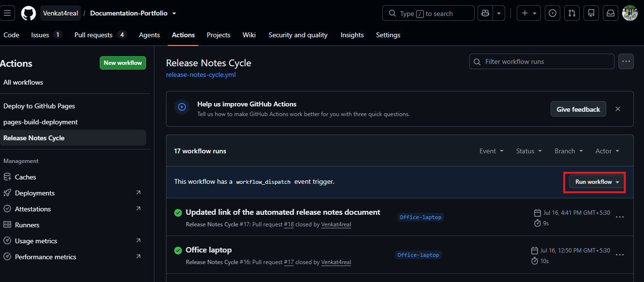This screenshot has height=282, width=644.
Task: Switch to the Projects tab
Action: pyautogui.click(x=219, y=35)
